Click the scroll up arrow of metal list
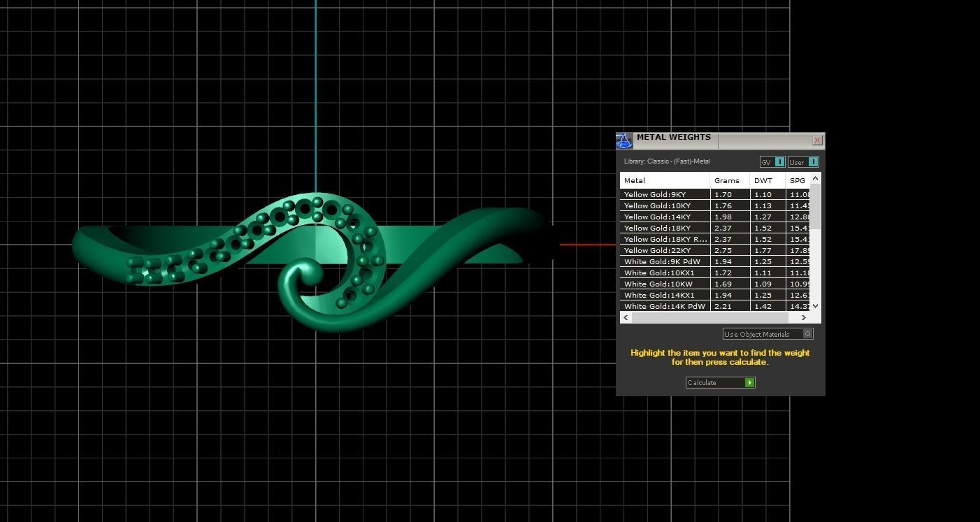The width and height of the screenshot is (980, 522). [816, 179]
